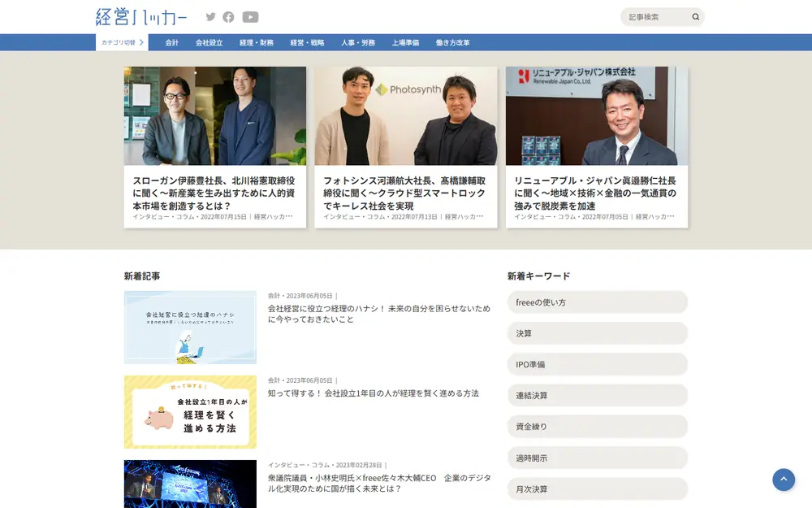Click the 2022年07月15日 article meta line
Viewport: 812px width, 508px height.
(213, 217)
